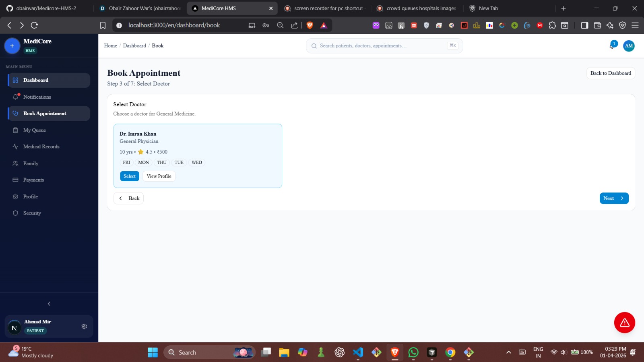
Task: Open Brave Leo AI sparkle icon
Action: tap(610, 25)
